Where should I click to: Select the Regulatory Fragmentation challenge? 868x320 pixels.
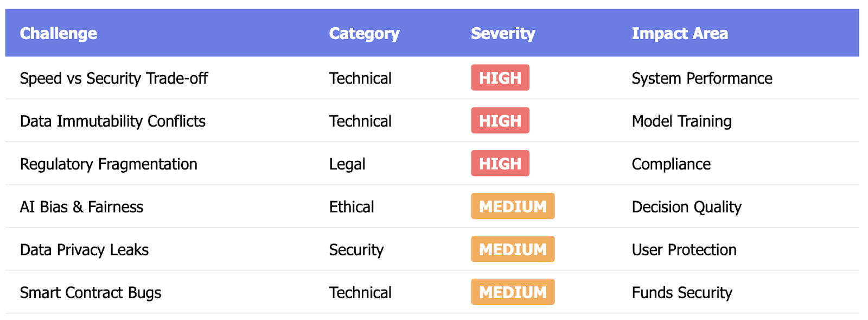[x=108, y=164]
